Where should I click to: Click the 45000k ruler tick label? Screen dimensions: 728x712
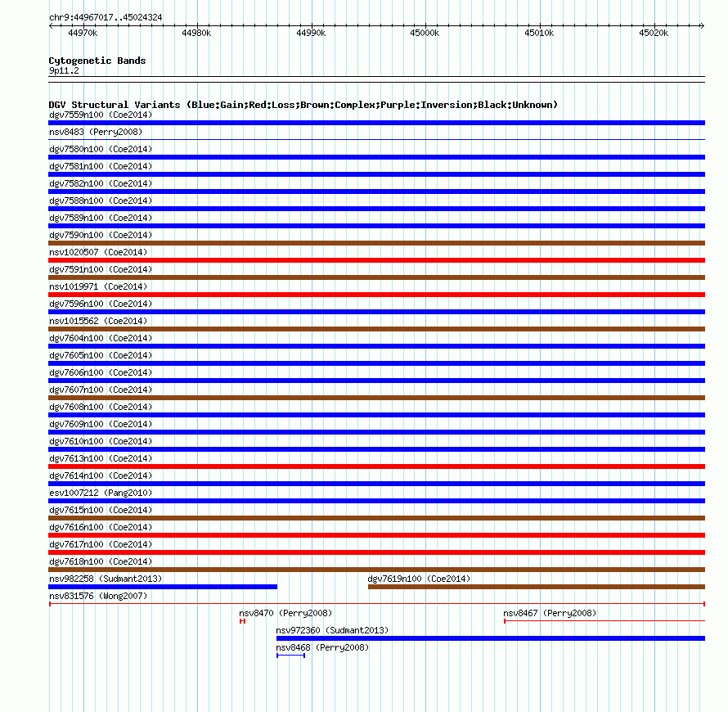pyautogui.click(x=425, y=33)
